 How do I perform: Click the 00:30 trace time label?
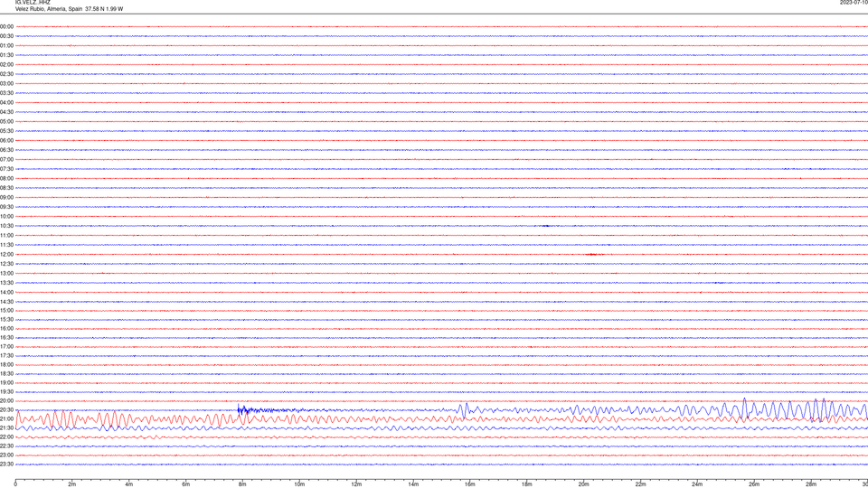pyautogui.click(x=6, y=36)
